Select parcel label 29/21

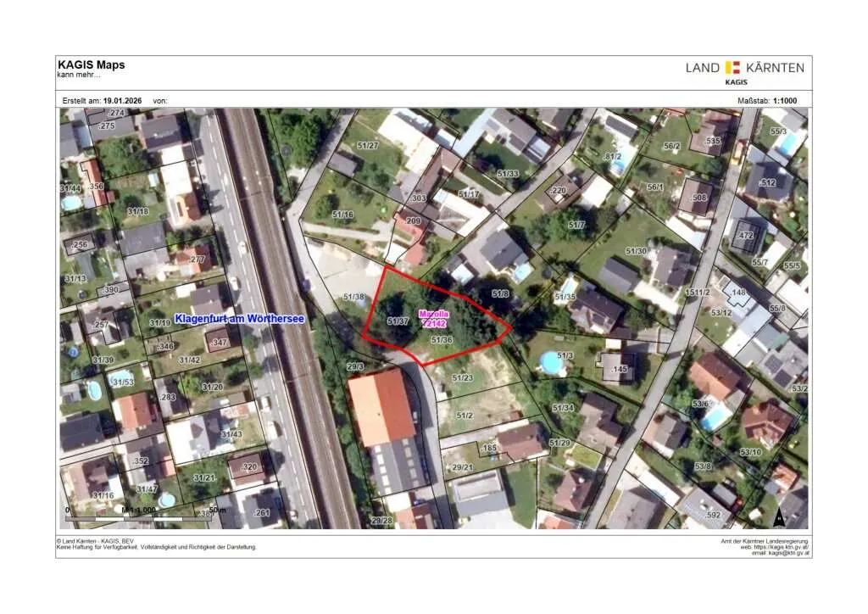(x=462, y=468)
